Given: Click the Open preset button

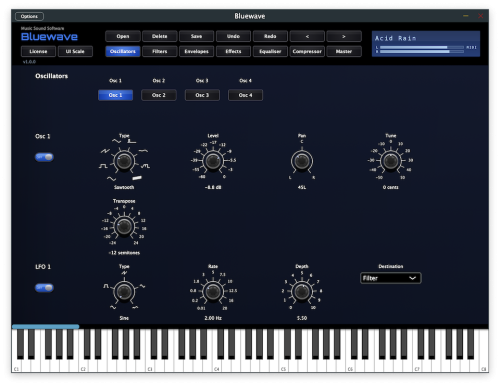Looking at the screenshot, I should click(123, 36).
